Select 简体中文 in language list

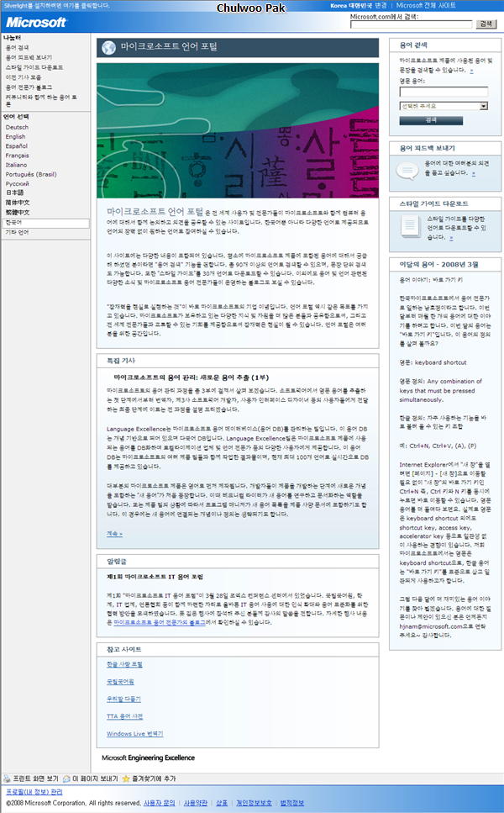(18, 203)
